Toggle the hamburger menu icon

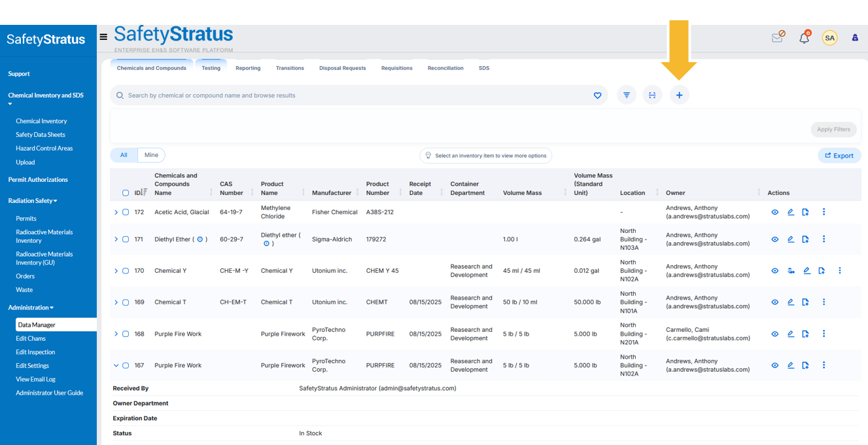click(103, 37)
